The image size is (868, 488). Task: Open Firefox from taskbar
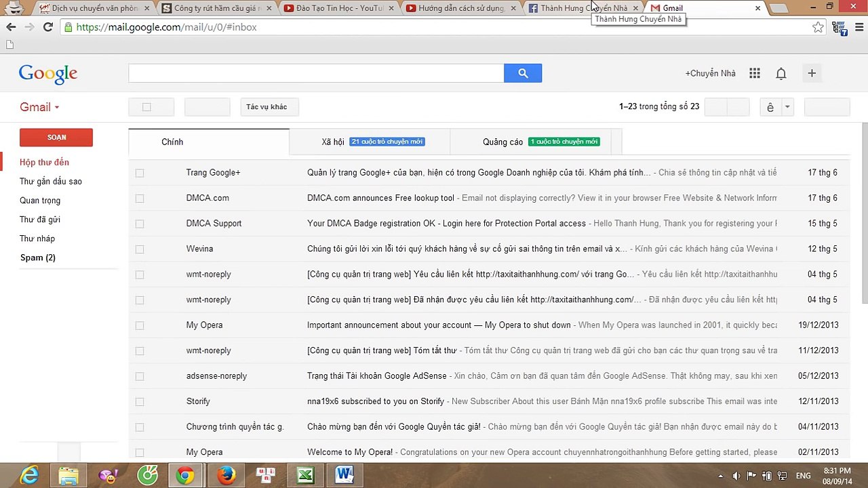tap(226, 476)
